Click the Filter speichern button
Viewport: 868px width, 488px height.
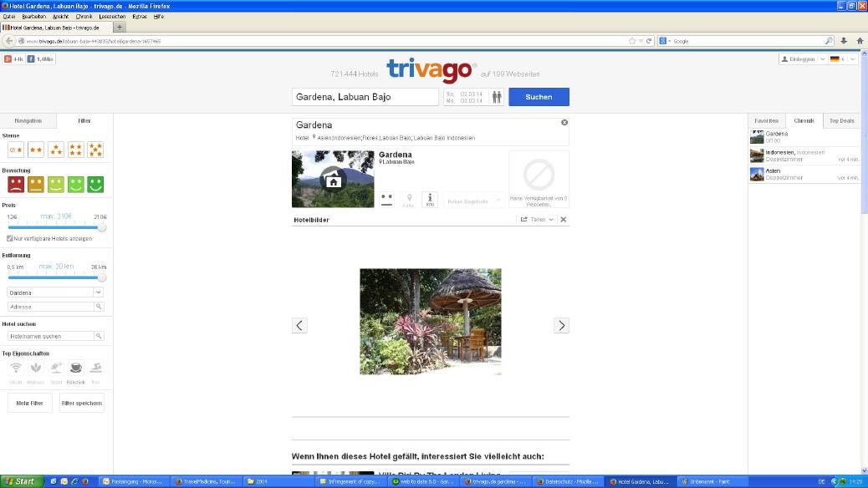[82, 403]
